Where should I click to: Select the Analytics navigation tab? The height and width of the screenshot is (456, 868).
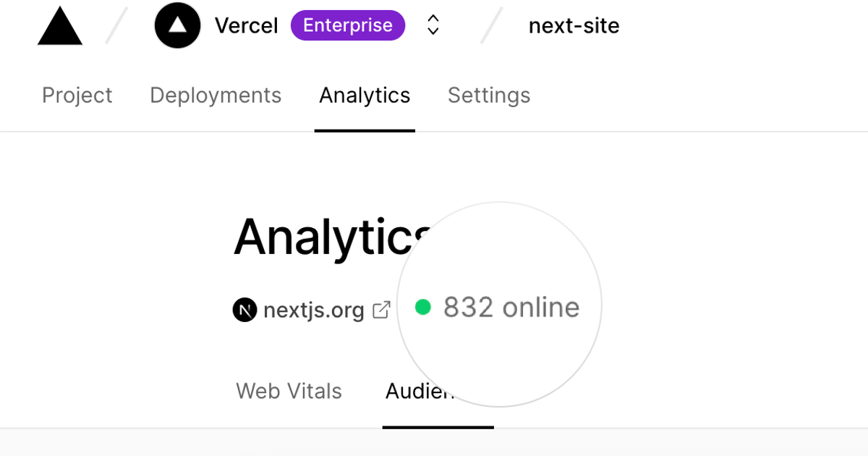click(365, 96)
